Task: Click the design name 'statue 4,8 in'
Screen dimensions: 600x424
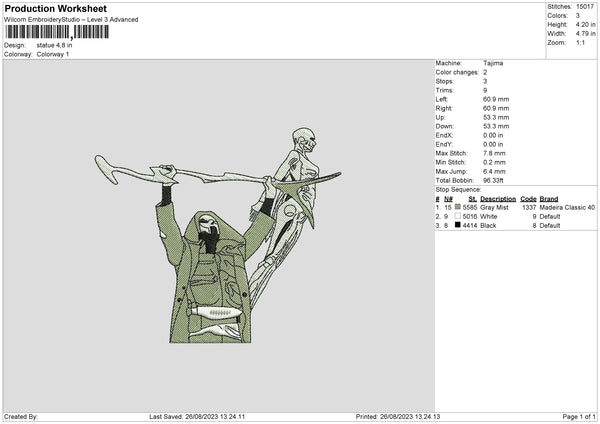Action: coord(54,45)
